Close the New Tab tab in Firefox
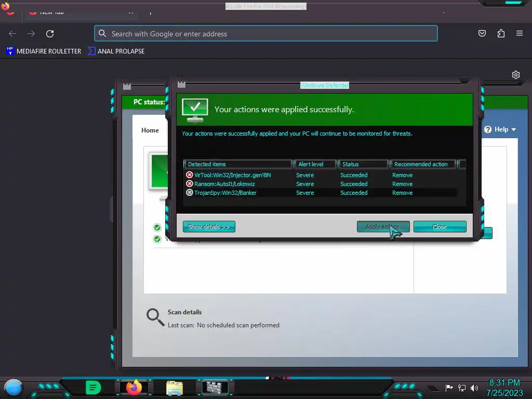This screenshot has height=399, width=532. [x=130, y=13]
